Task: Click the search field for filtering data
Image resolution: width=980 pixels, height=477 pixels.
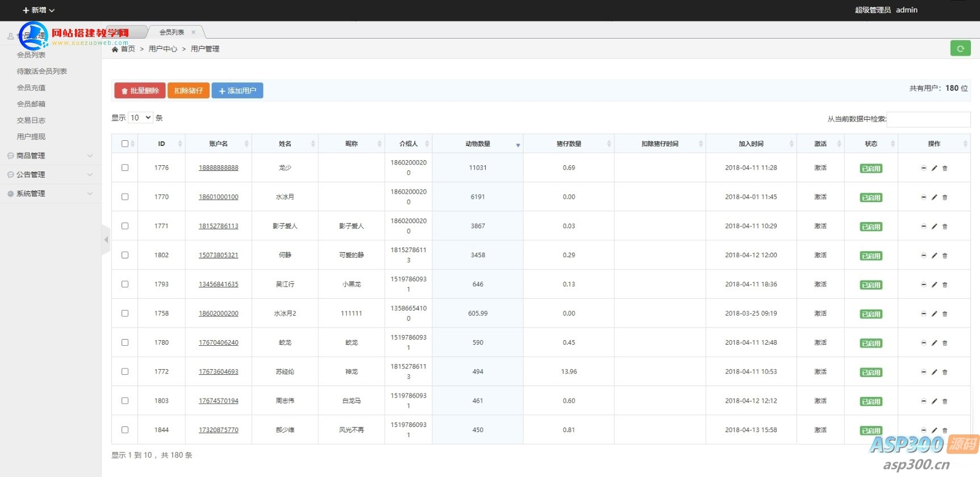Action: (x=928, y=119)
